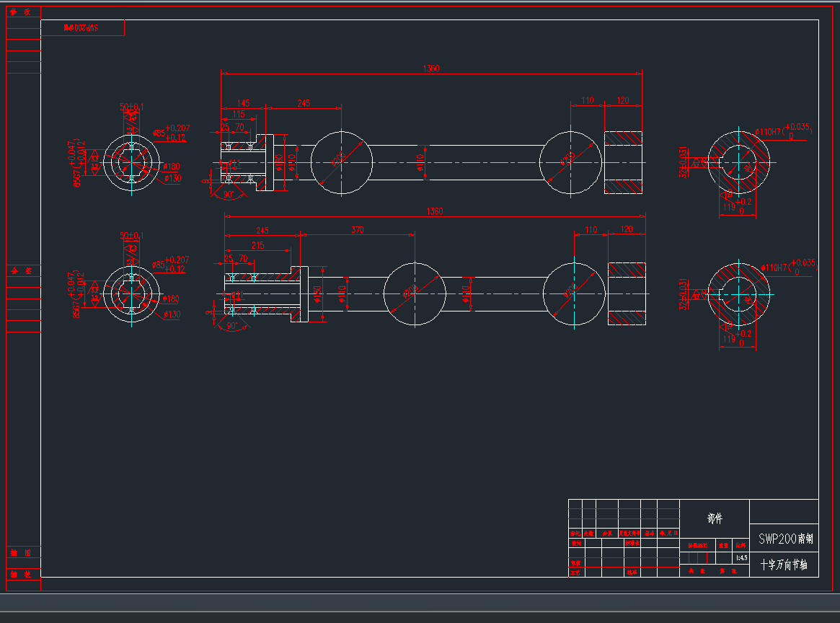Select the 设计 cell in the title block
The width and height of the screenshot is (840, 623).
click(575, 542)
